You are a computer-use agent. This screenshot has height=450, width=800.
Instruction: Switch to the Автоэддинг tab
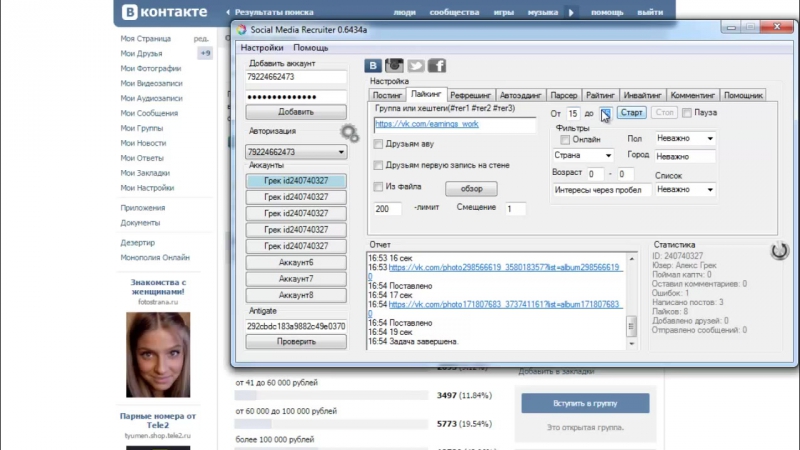click(520, 95)
